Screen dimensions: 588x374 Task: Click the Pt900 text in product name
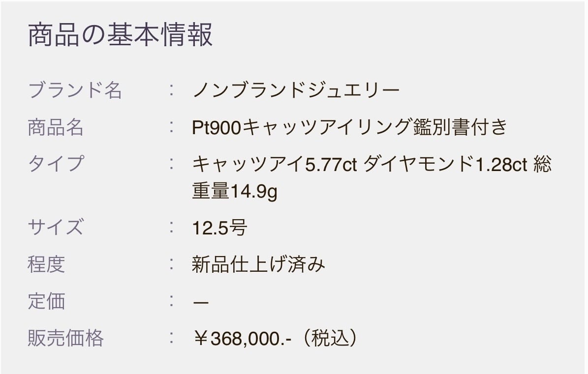[217, 127]
